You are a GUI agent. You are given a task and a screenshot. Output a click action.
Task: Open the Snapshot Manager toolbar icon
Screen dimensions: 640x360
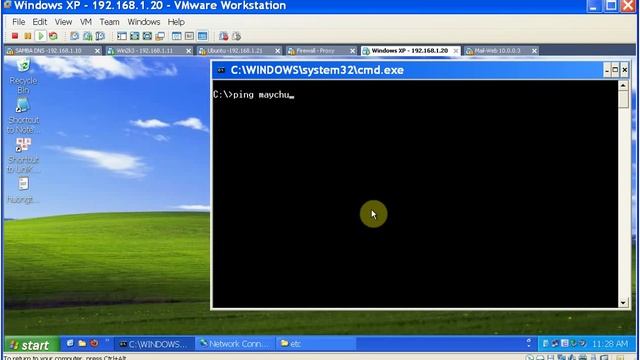[x=100, y=36]
